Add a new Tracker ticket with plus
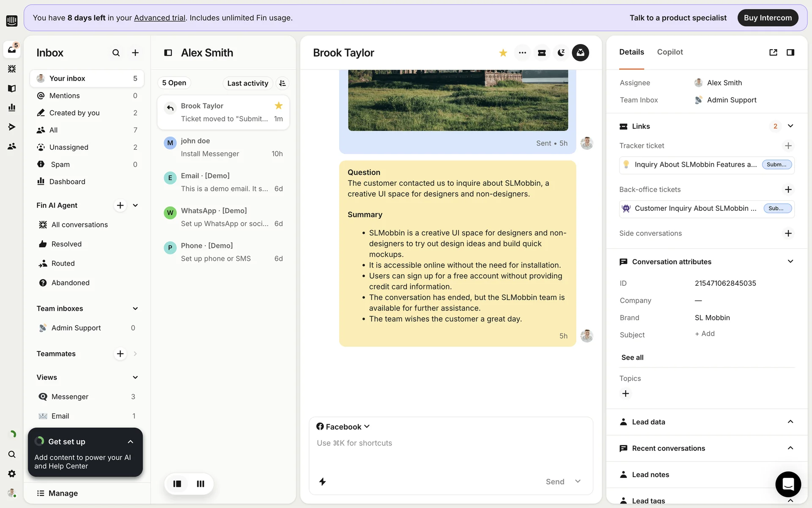This screenshot has width=812, height=508. click(x=788, y=146)
